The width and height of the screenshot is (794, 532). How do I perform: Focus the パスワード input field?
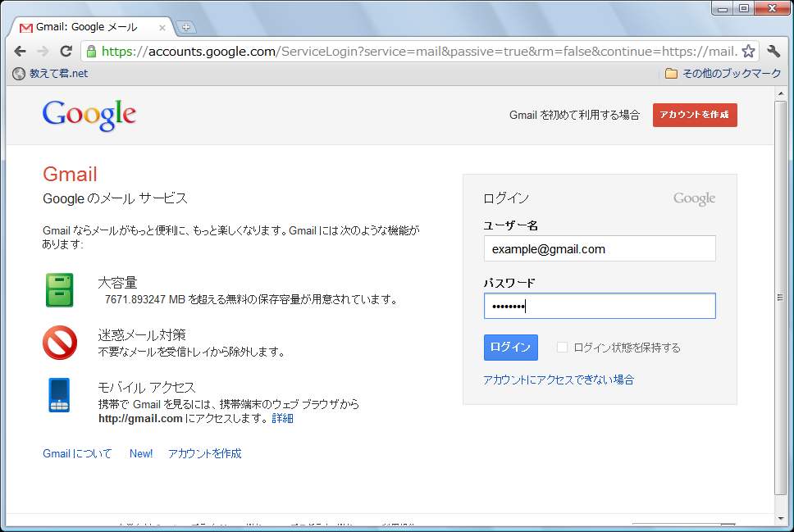pos(600,306)
